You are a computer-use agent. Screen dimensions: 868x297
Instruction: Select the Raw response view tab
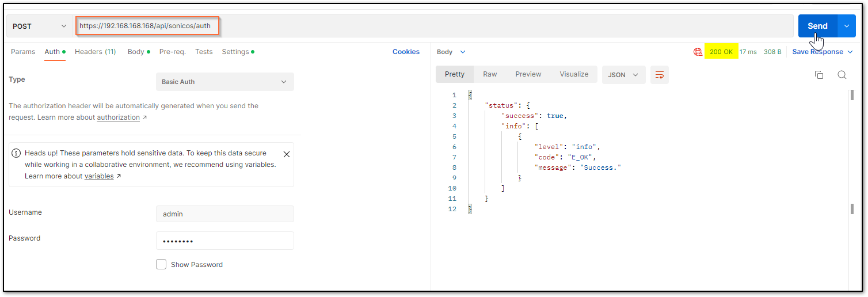[490, 74]
